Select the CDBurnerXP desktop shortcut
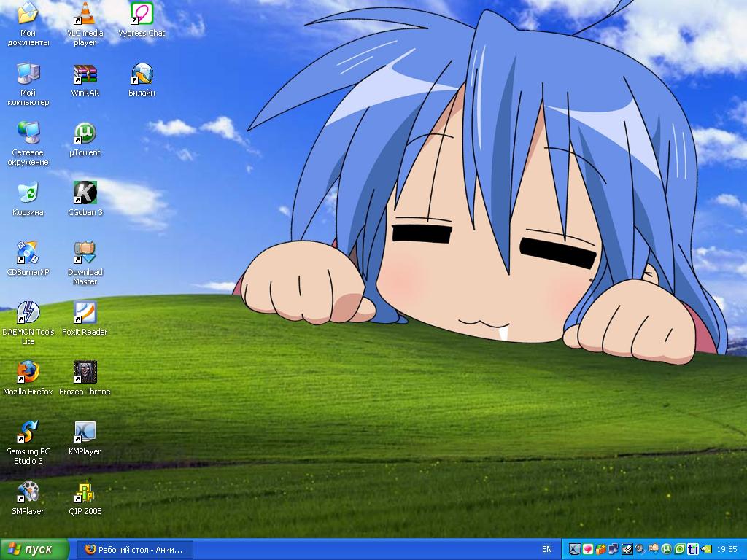 (x=28, y=259)
